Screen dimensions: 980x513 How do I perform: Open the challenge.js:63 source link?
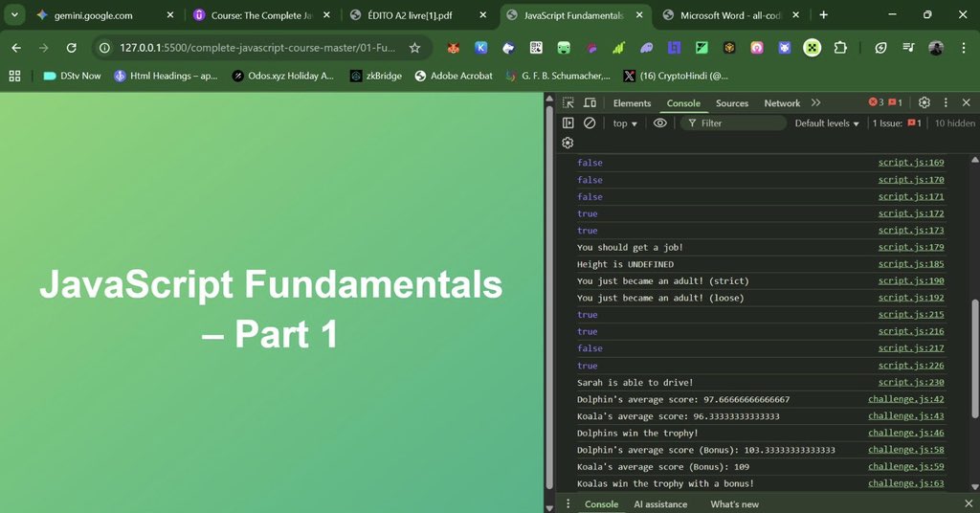point(905,483)
